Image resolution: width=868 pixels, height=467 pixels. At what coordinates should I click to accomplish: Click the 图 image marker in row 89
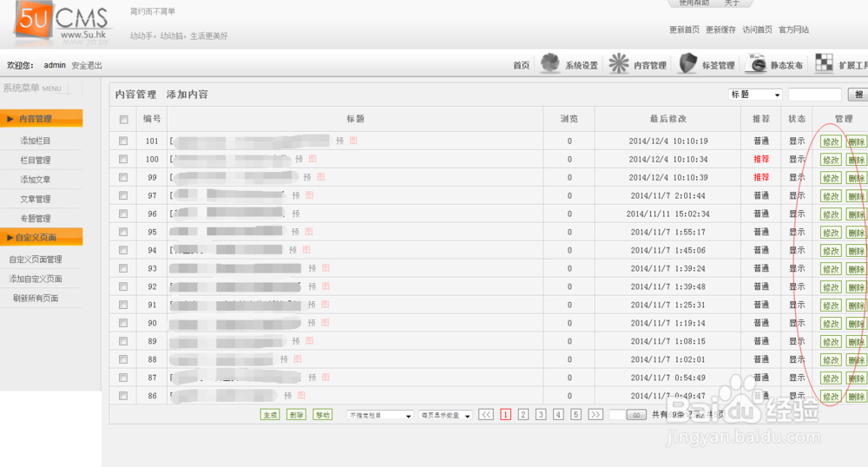click(x=310, y=341)
